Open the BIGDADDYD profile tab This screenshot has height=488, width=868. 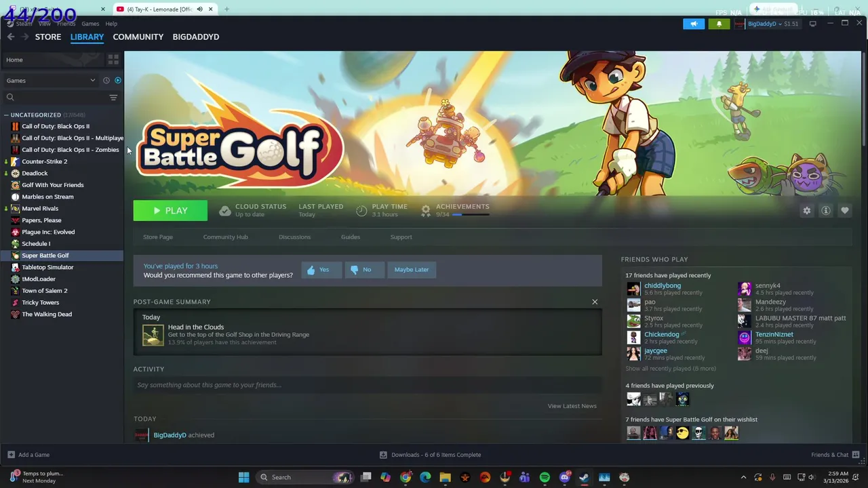pos(196,37)
